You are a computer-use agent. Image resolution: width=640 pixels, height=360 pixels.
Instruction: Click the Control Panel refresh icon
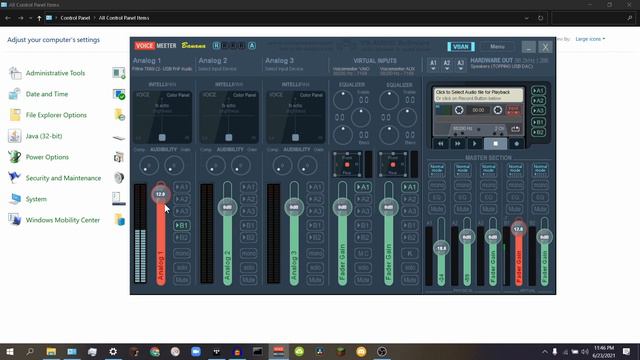coord(540,18)
